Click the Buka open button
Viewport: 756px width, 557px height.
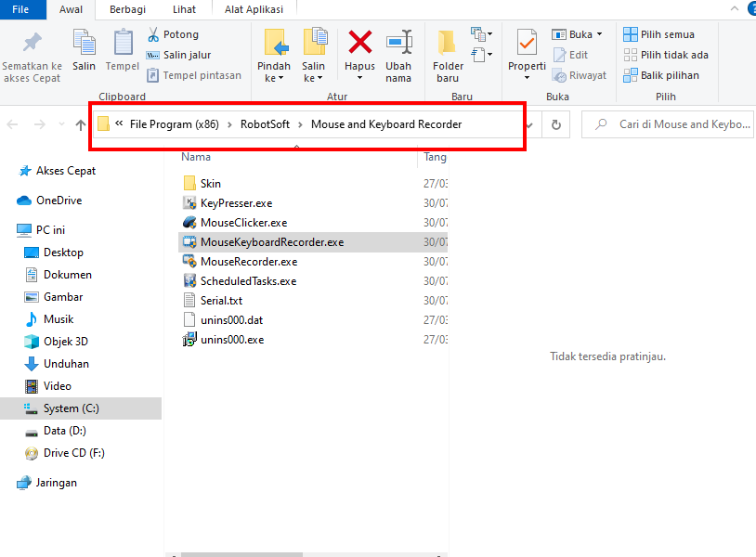pos(572,34)
